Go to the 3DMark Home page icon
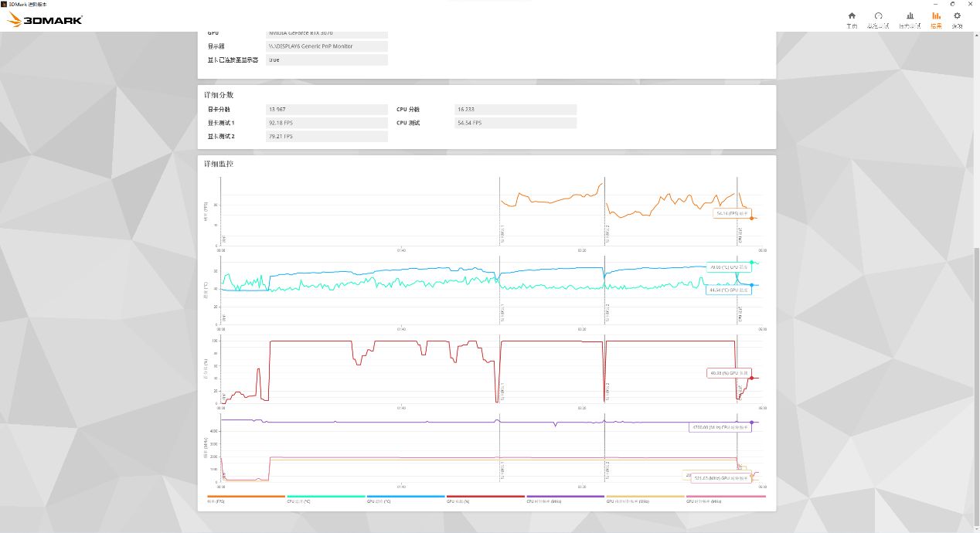 852,18
